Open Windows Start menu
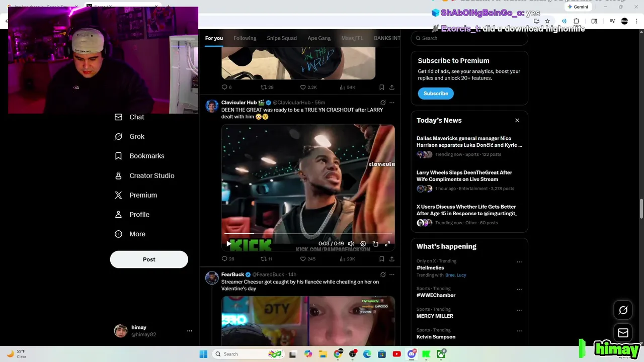This screenshot has width=644, height=362. coord(203,354)
